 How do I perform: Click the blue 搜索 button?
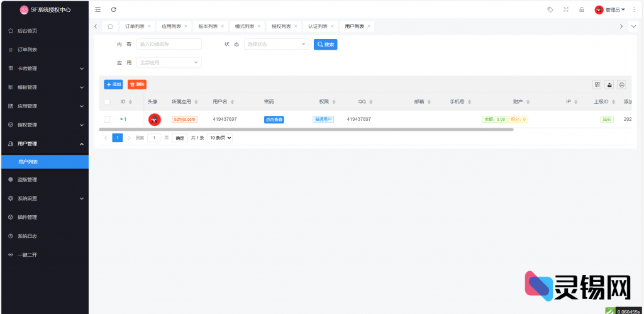(x=326, y=45)
